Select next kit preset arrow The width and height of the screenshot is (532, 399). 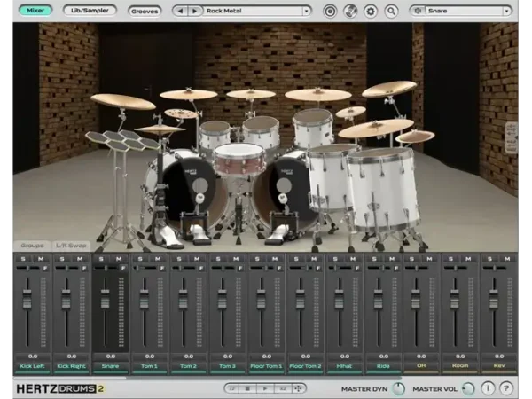click(194, 11)
